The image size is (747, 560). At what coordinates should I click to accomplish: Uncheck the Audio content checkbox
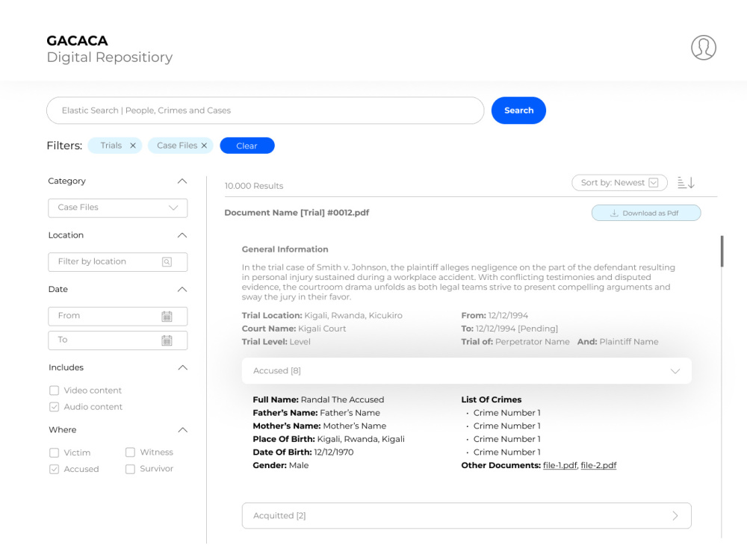[x=55, y=407]
